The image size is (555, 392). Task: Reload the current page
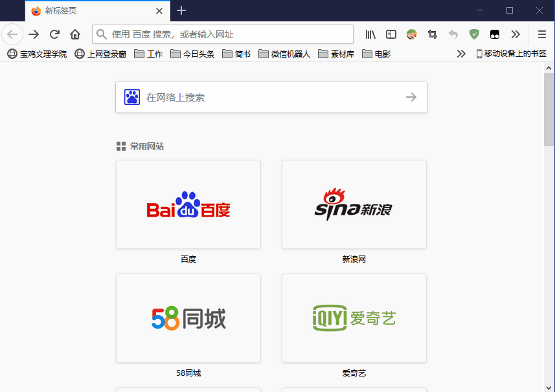[x=54, y=34]
